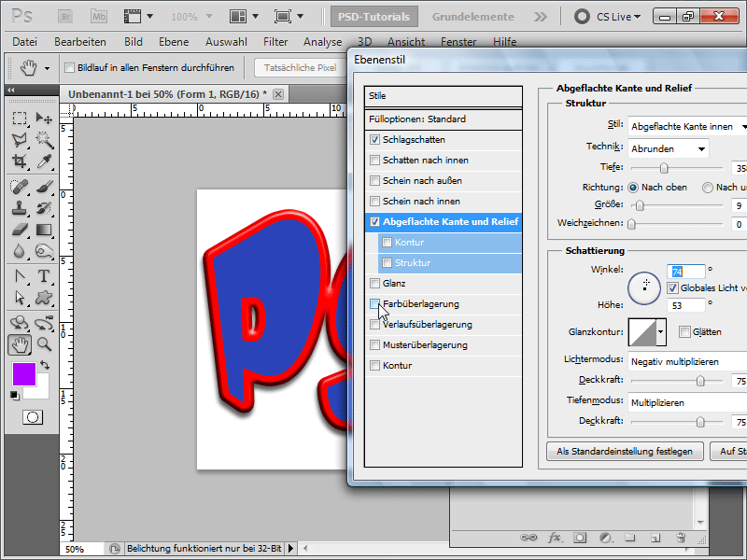Select the Type tool
The width and height of the screenshot is (747, 560).
[x=44, y=276]
